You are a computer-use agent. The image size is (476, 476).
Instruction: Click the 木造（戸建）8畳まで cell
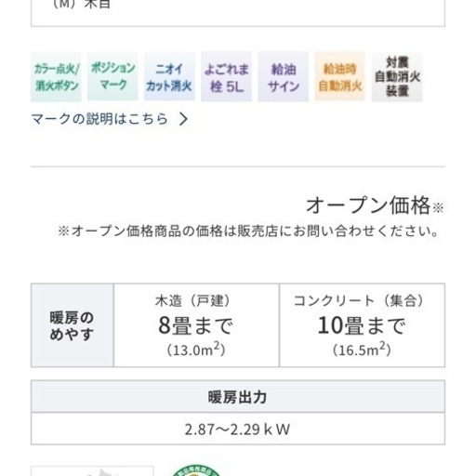196,325
